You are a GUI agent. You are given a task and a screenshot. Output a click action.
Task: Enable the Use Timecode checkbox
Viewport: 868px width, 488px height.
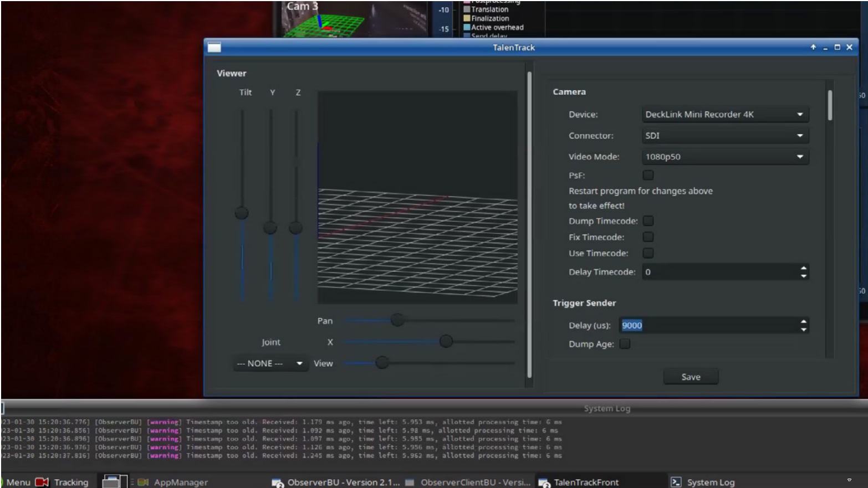click(647, 253)
